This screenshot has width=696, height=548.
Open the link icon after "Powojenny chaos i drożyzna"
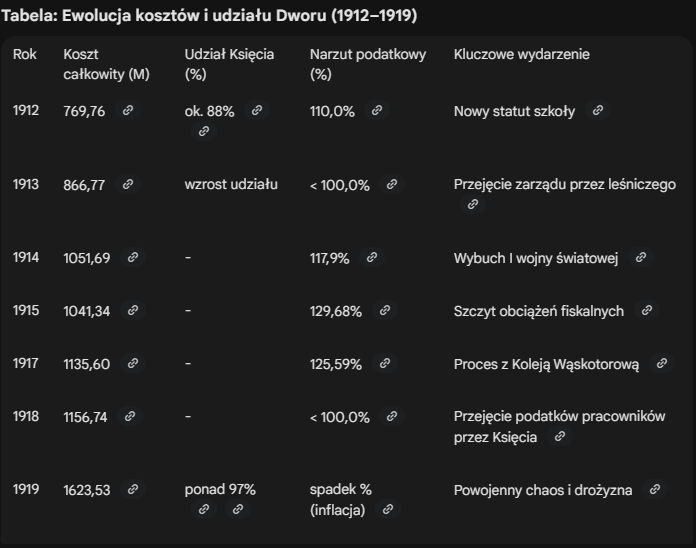655,490
